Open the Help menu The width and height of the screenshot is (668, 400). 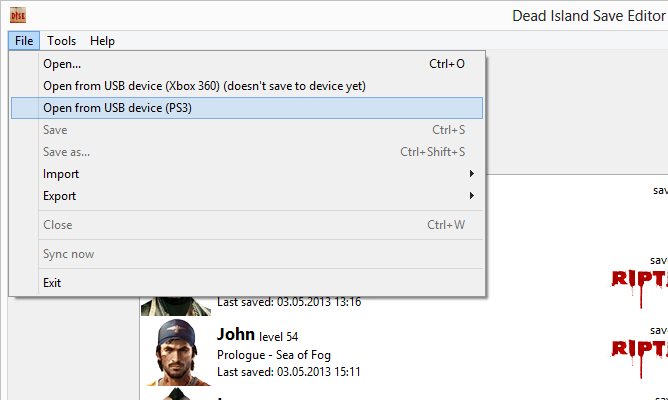pos(102,41)
